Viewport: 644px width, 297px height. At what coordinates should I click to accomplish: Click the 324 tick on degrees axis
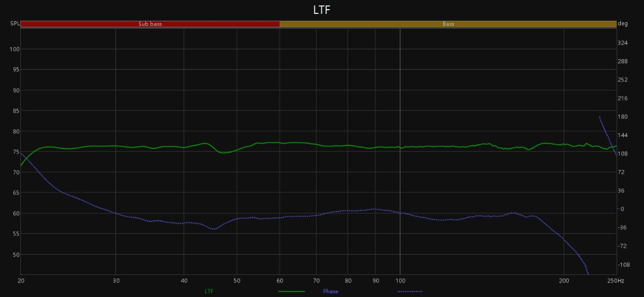(623, 43)
